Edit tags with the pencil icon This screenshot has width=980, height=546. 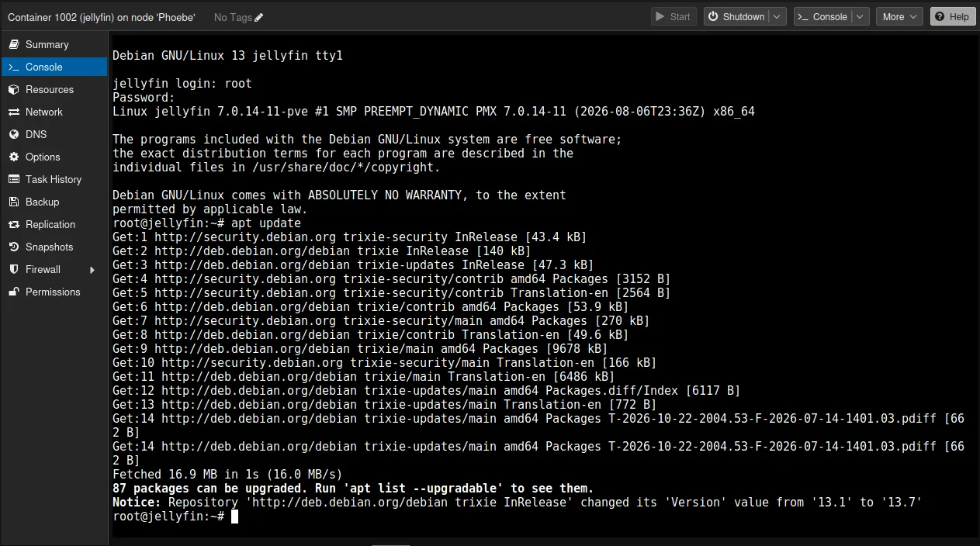click(258, 17)
